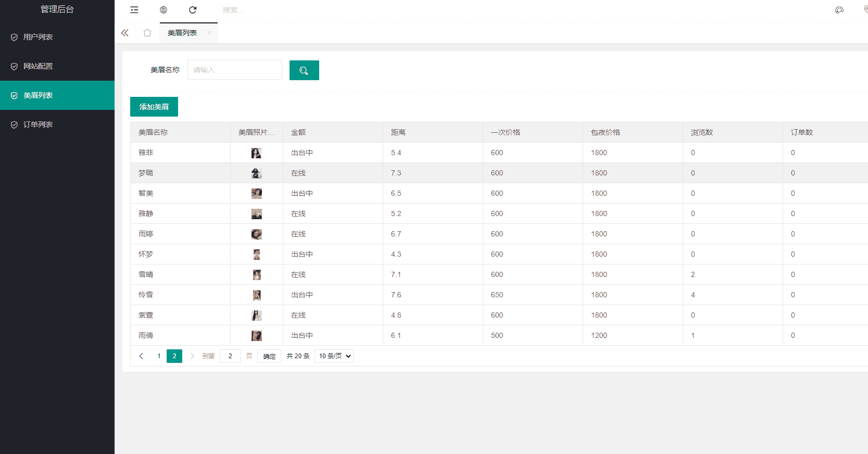
Task: Go to page 1 in pagination
Action: (159, 356)
